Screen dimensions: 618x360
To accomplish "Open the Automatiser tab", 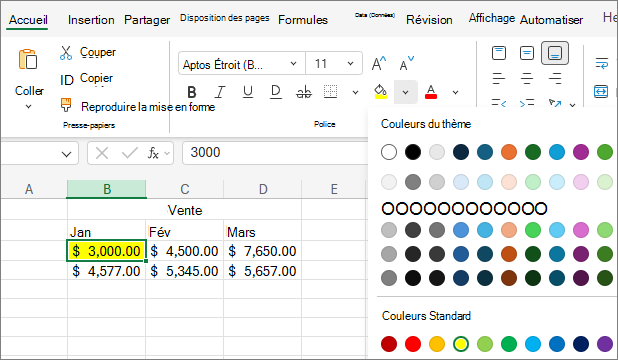I will [x=551, y=20].
